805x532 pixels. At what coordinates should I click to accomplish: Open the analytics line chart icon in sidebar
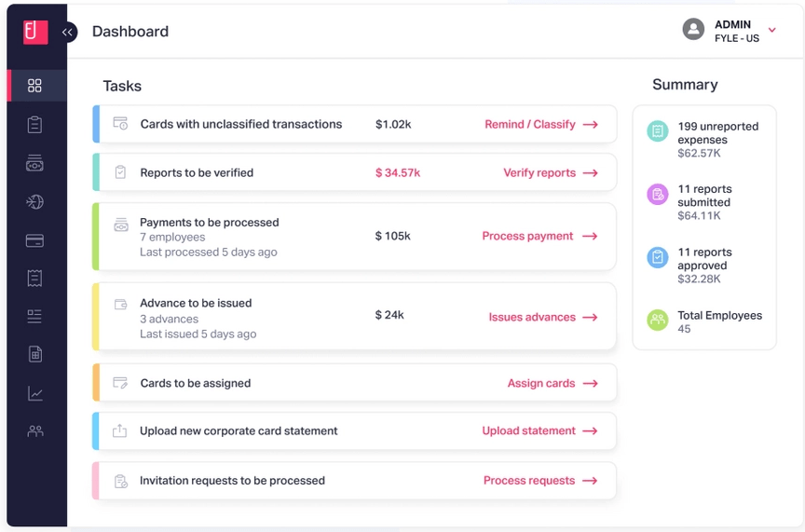coord(34,393)
